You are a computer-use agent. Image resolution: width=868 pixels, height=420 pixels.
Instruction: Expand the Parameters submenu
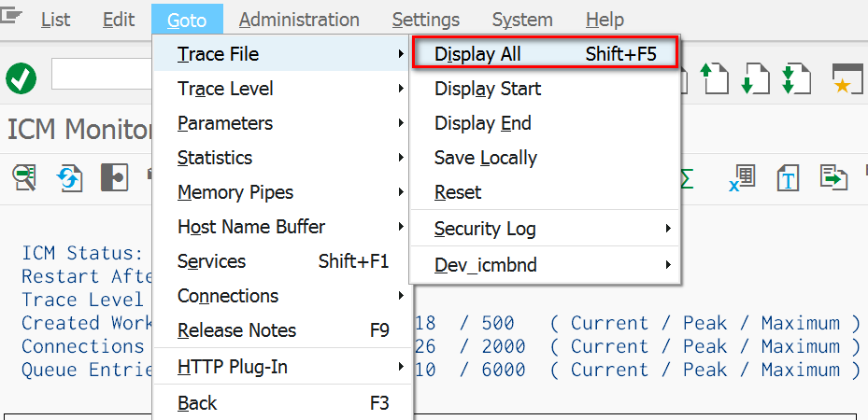(282, 123)
